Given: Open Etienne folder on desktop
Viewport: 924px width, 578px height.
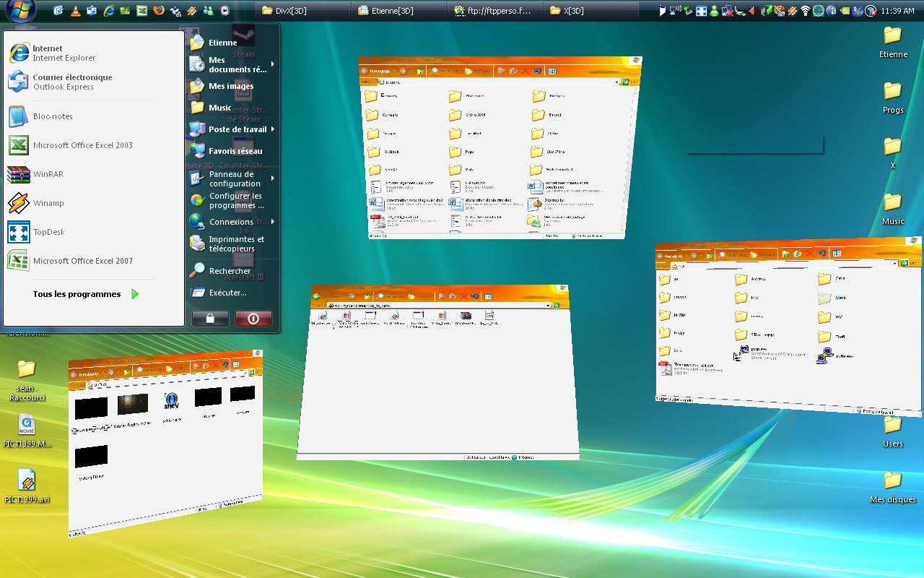Looking at the screenshot, I should click(893, 42).
